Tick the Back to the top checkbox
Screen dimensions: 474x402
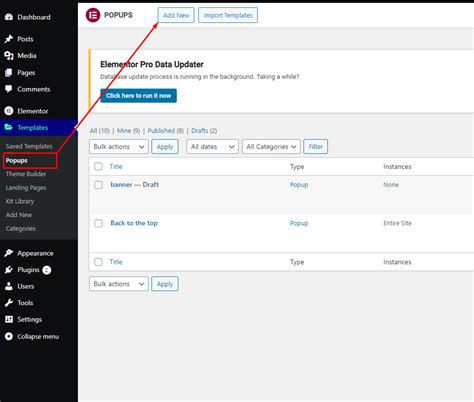[98, 223]
